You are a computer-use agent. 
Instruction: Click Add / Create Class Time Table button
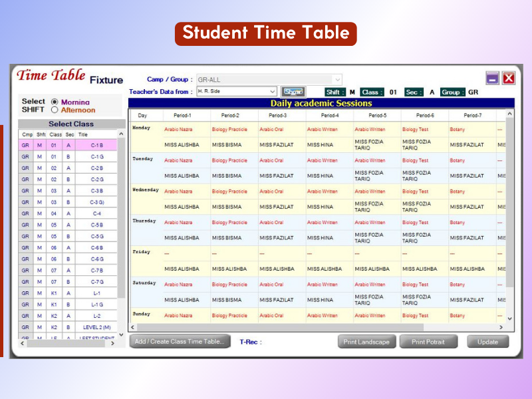pos(180,342)
